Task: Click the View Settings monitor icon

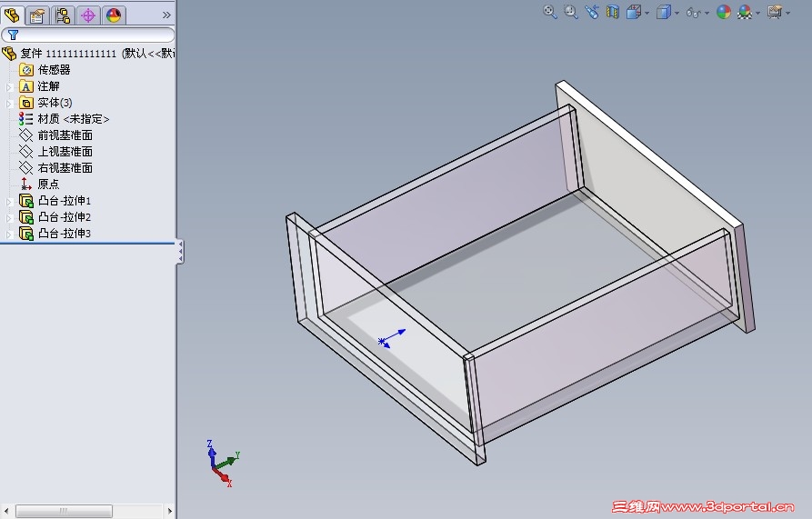Action: [x=775, y=12]
